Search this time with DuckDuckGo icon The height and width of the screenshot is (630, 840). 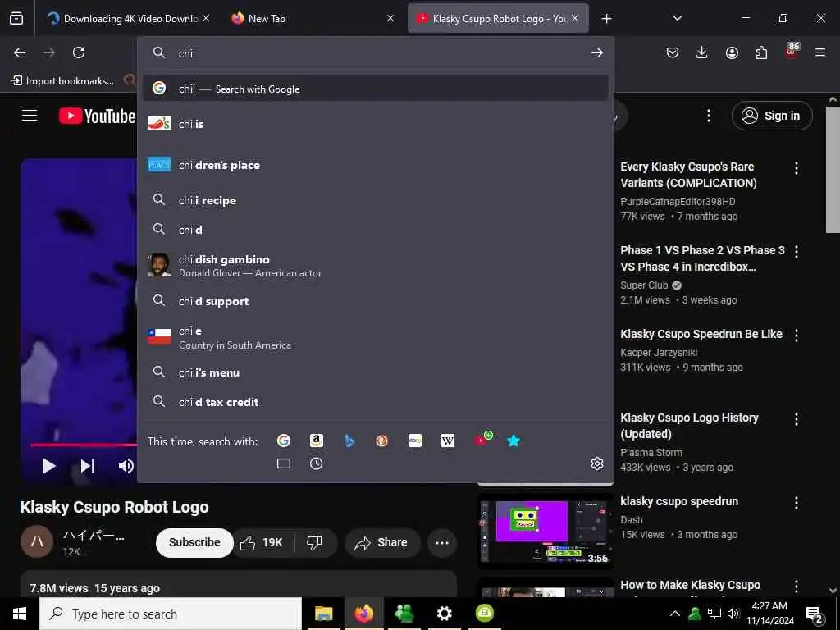coord(382,441)
